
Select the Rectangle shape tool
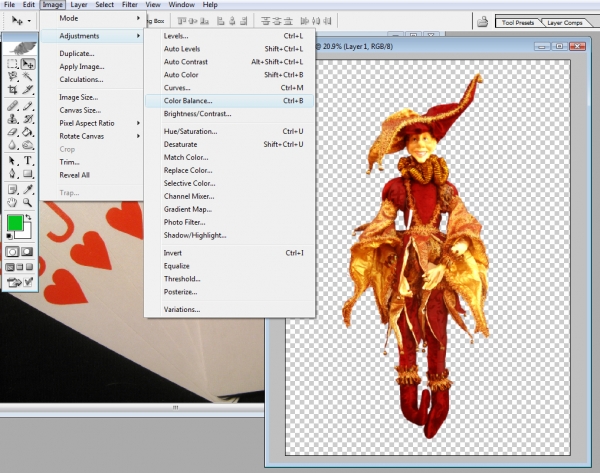pos(28,174)
